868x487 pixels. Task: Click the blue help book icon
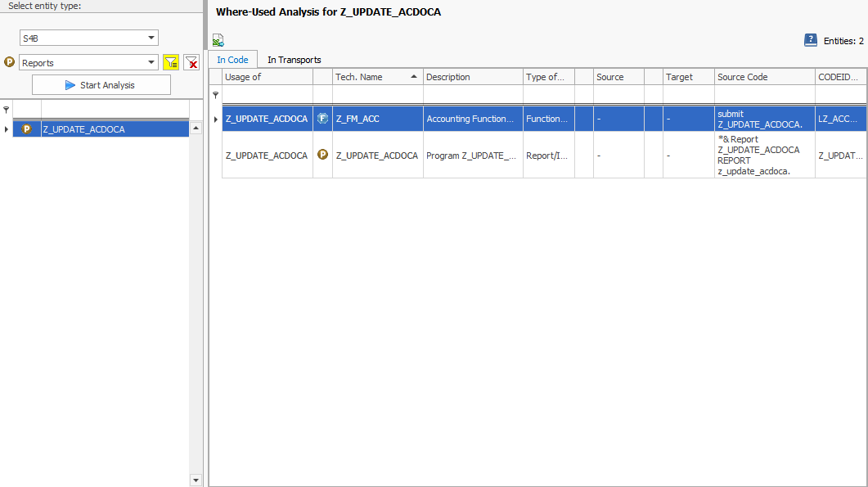811,40
